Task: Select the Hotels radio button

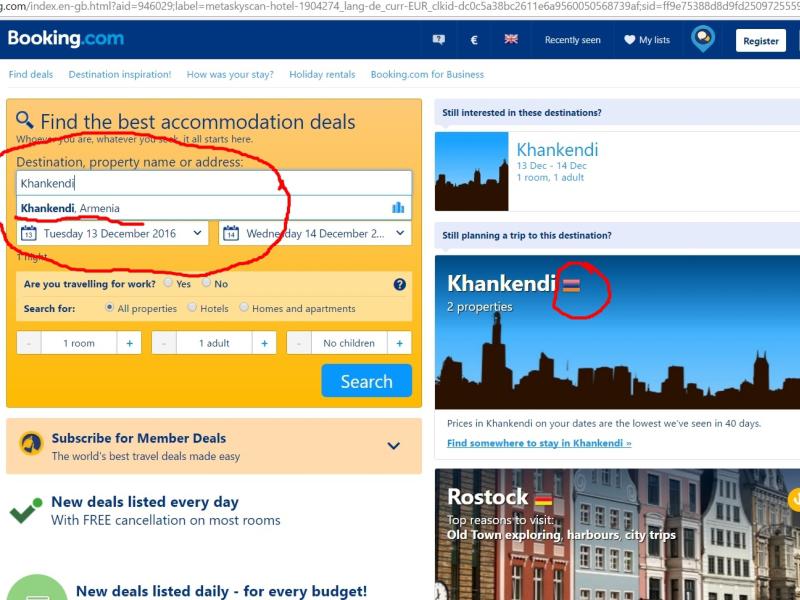Action: click(x=192, y=307)
